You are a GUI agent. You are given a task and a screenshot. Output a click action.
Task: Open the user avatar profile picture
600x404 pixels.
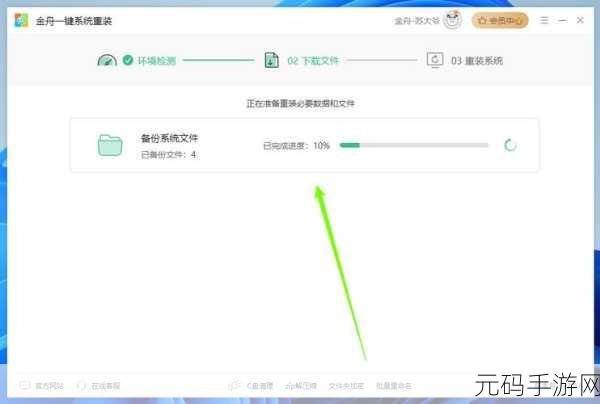(x=453, y=20)
